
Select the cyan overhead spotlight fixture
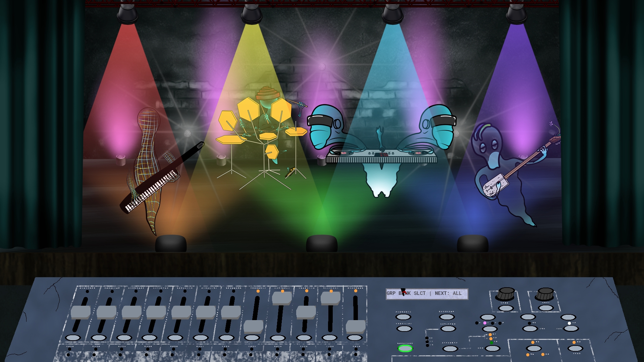click(x=392, y=13)
